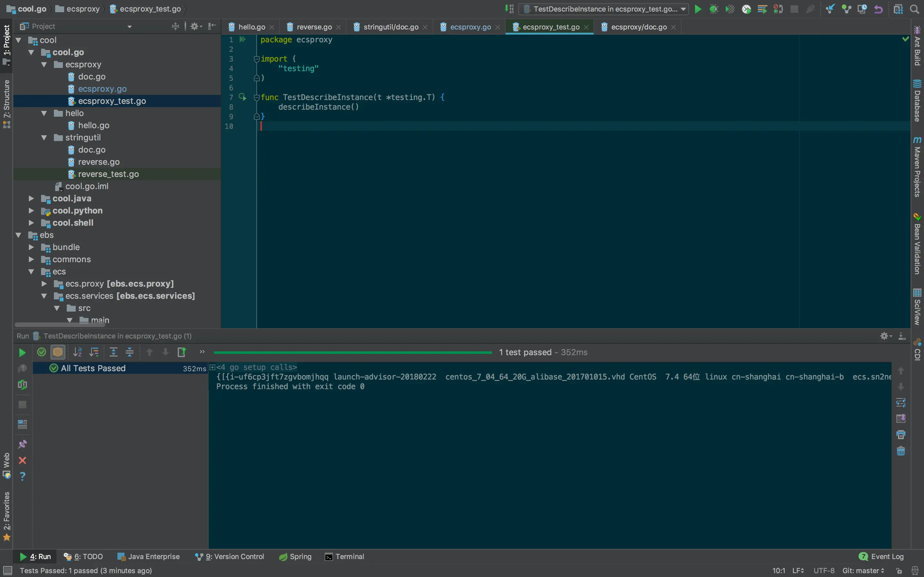This screenshot has width=924, height=577.
Task: Click the print icon in console sidebar
Action: click(x=901, y=435)
